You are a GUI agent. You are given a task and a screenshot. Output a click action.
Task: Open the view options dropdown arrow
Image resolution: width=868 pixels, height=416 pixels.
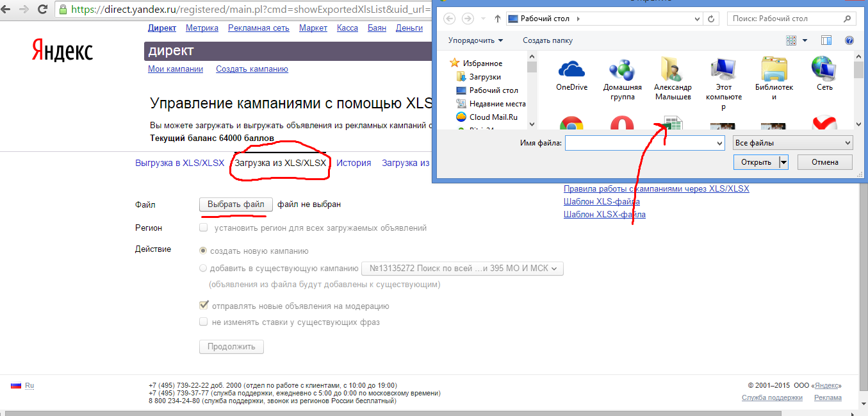[805, 40]
